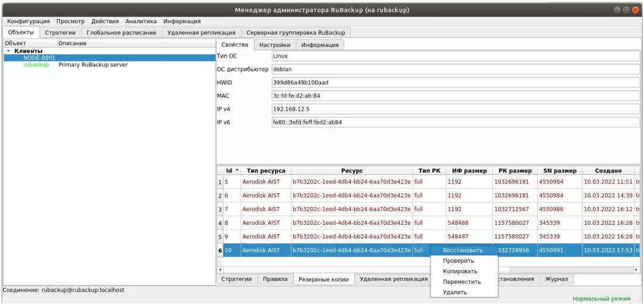The height and width of the screenshot is (304, 644).
Task: Click the HWID field
Action: point(455,83)
